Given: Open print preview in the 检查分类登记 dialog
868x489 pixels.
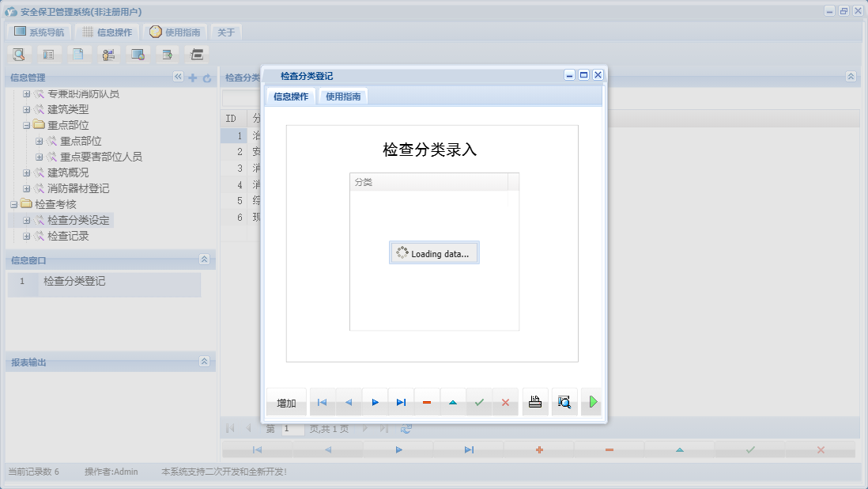Looking at the screenshot, I should click(x=564, y=402).
